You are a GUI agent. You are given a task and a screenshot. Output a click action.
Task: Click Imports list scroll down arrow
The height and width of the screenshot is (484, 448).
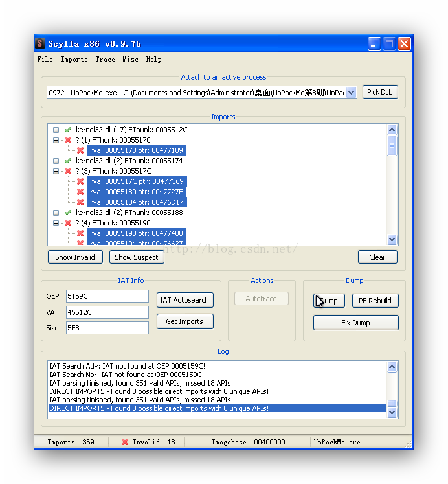pyautogui.click(x=392, y=239)
